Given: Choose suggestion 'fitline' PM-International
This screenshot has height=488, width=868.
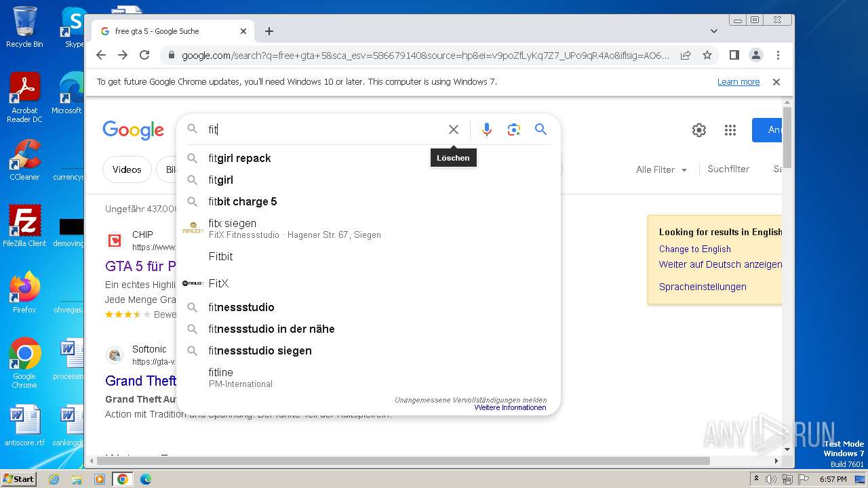Looking at the screenshot, I should (x=368, y=378).
